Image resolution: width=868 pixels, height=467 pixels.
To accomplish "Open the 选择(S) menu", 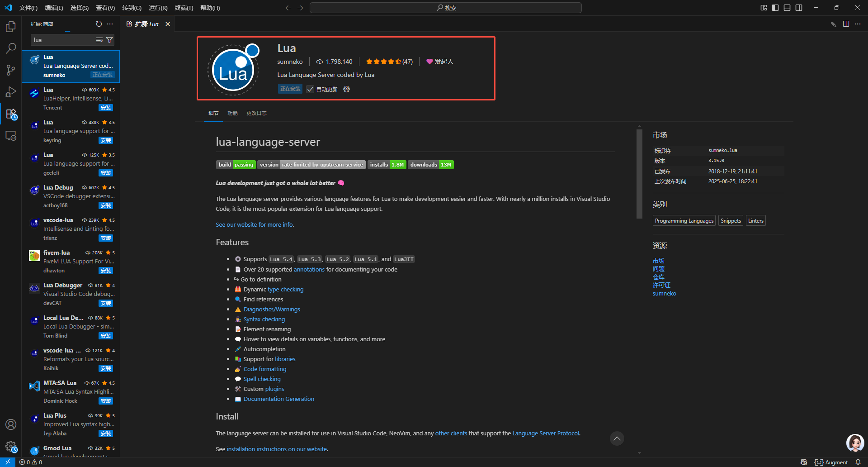I will 80,8.
